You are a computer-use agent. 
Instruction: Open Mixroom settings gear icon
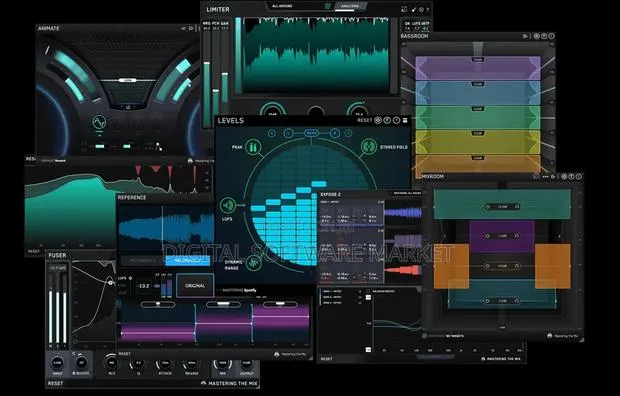click(x=564, y=176)
